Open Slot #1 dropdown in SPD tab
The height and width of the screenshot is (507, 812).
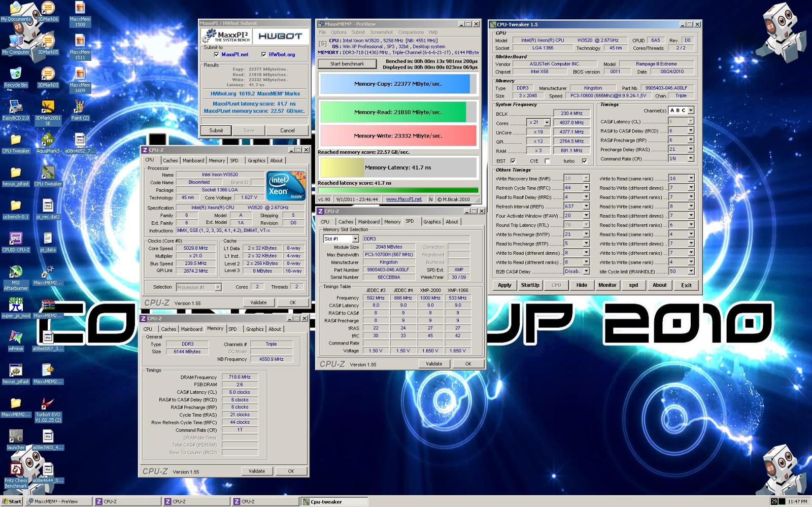tap(355, 239)
